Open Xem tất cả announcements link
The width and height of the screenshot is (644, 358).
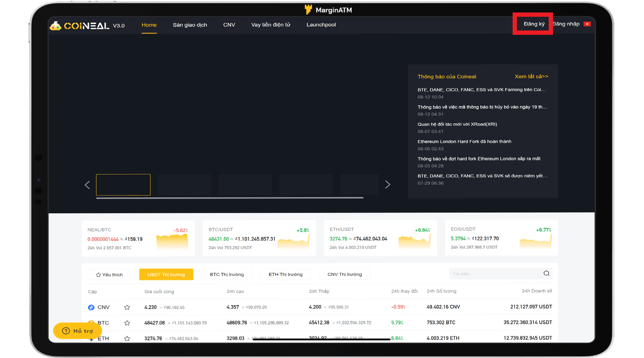(x=532, y=76)
